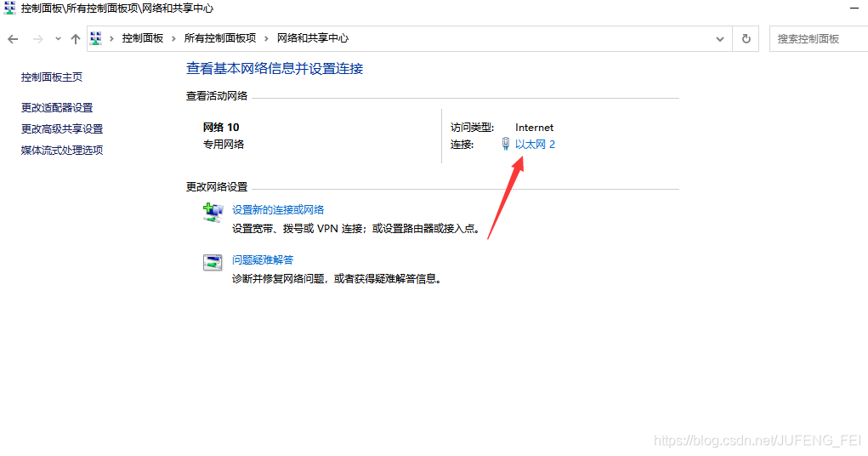The image size is (868, 456).
Task: Refresh the page with the refresh button
Action: [x=746, y=39]
